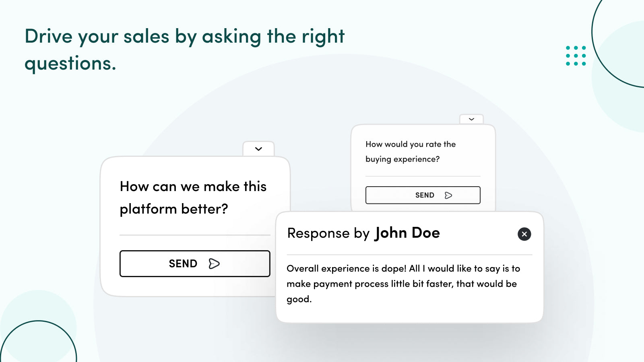Collapse the buying experience card chevron tab
Viewport: 644px width, 362px height.
471,119
